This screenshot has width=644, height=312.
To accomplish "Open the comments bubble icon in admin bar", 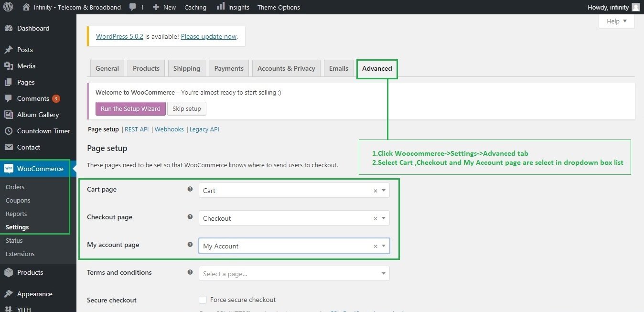I will [x=132, y=7].
